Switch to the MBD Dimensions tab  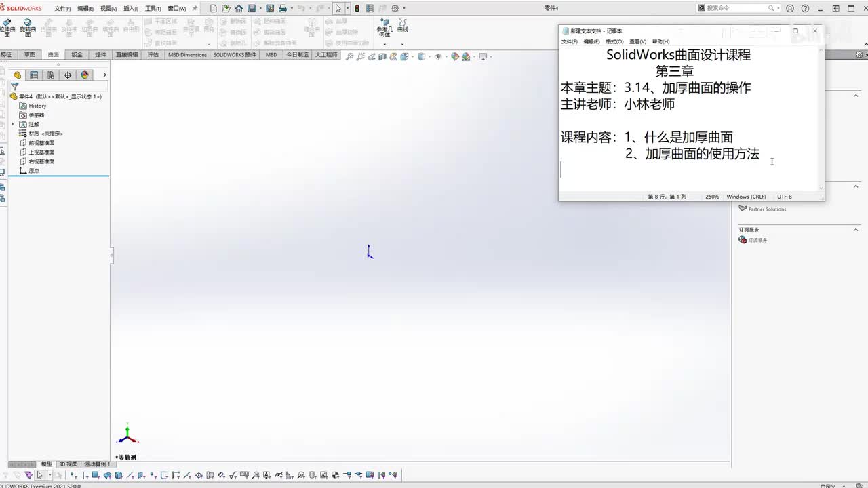pos(188,55)
